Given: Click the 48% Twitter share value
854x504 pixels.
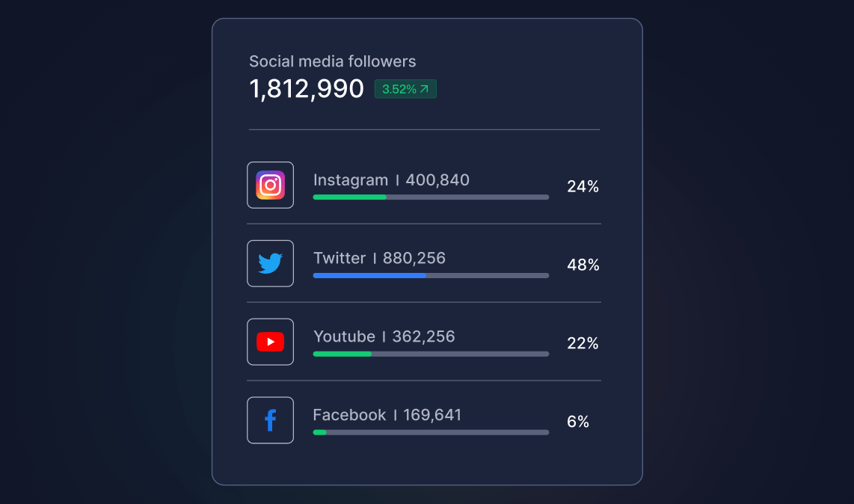Looking at the screenshot, I should coord(583,265).
